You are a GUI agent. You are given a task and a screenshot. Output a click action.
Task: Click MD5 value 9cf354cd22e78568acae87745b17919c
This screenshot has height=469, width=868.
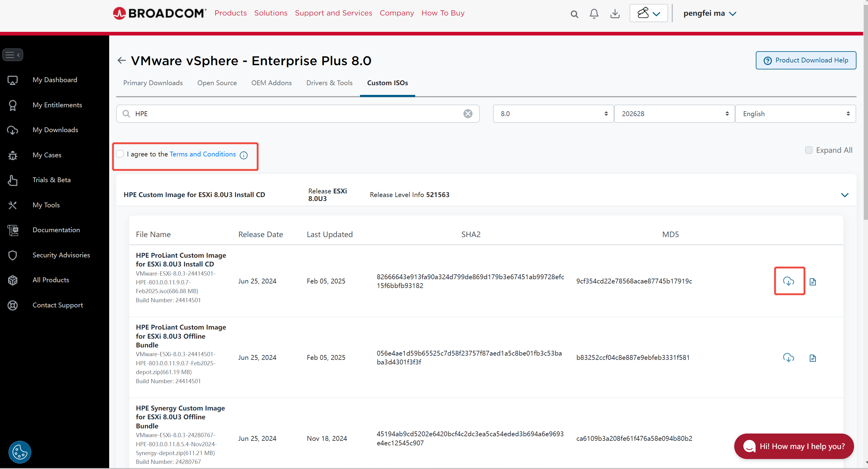pos(634,281)
